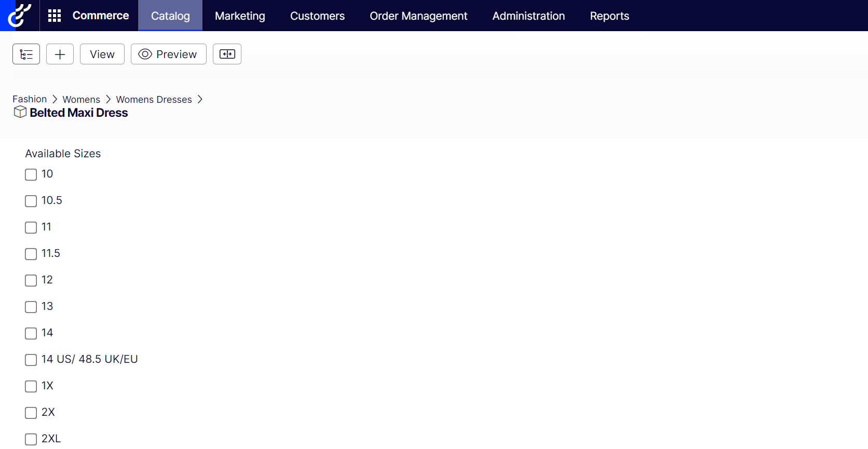Expand chevron after Womens breadcrumb
The width and height of the screenshot is (868, 449).
[108, 99]
